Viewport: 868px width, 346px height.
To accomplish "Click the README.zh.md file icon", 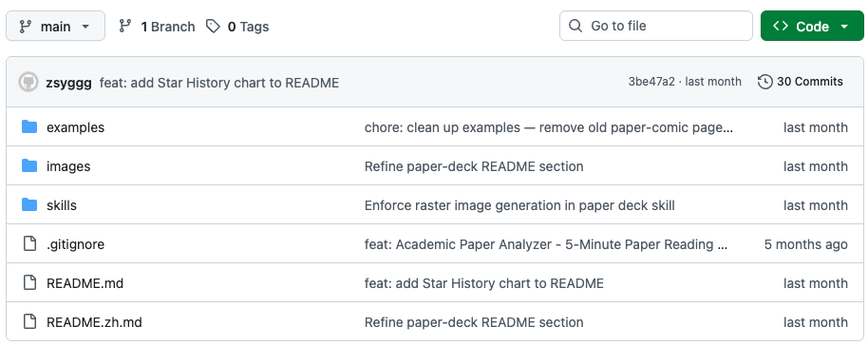I will coord(29,321).
